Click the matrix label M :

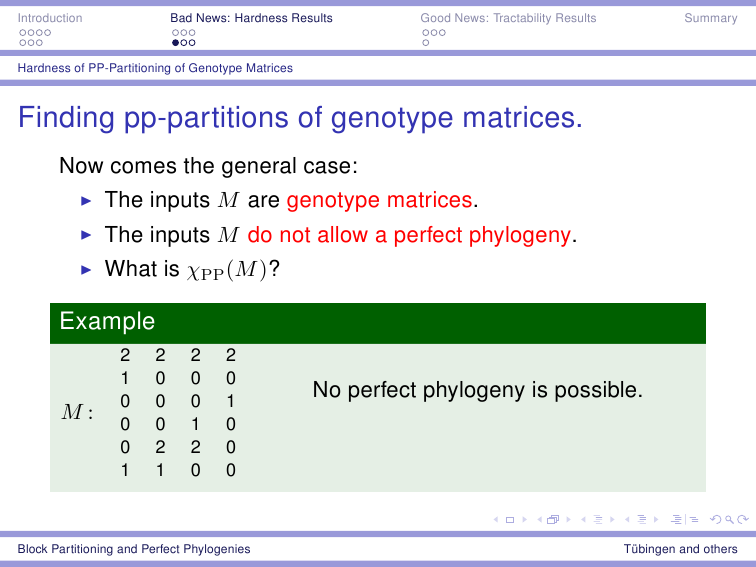coord(77,412)
